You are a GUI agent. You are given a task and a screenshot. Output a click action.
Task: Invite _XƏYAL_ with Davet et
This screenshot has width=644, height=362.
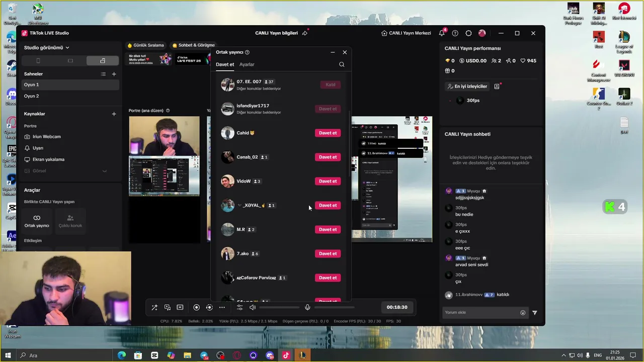click(328, 205)
